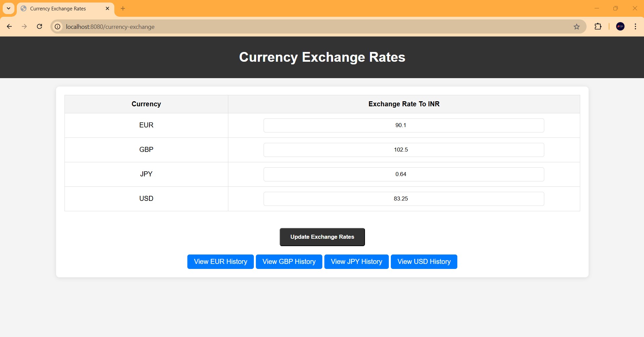The width and height of the screenshot is (644, 337).
Task: Select the Currency Exchange Rates tab
Action: pos(65,9)
